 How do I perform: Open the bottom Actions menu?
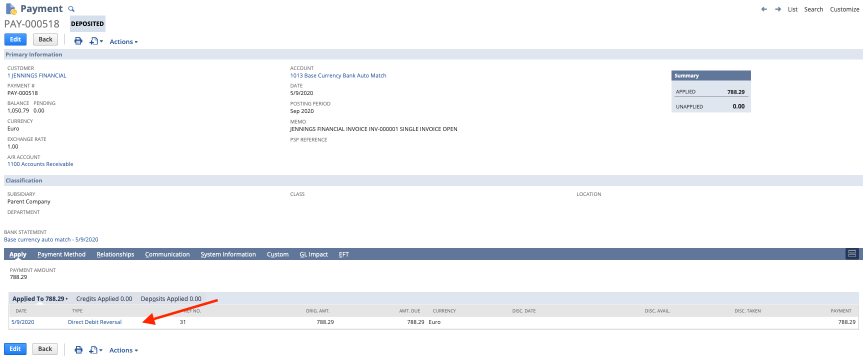click(123, 350)
